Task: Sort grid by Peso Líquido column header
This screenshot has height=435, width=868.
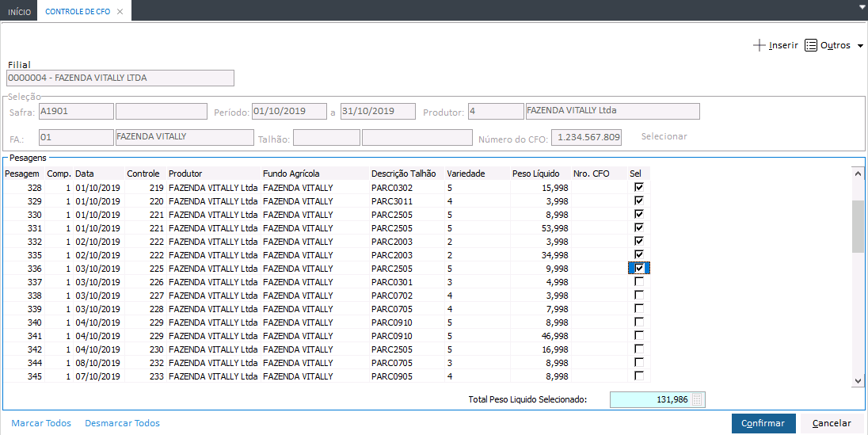Action: pos(536,174)
